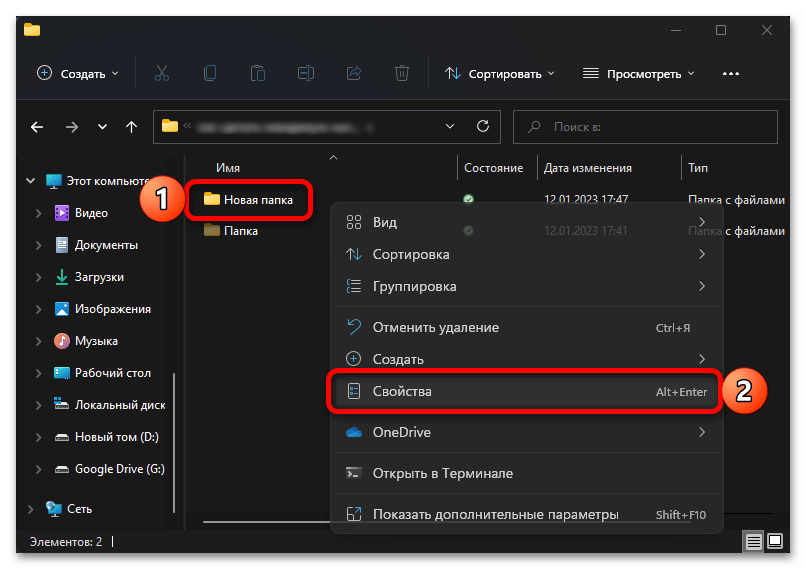Select the Новая папка folder

257,199
